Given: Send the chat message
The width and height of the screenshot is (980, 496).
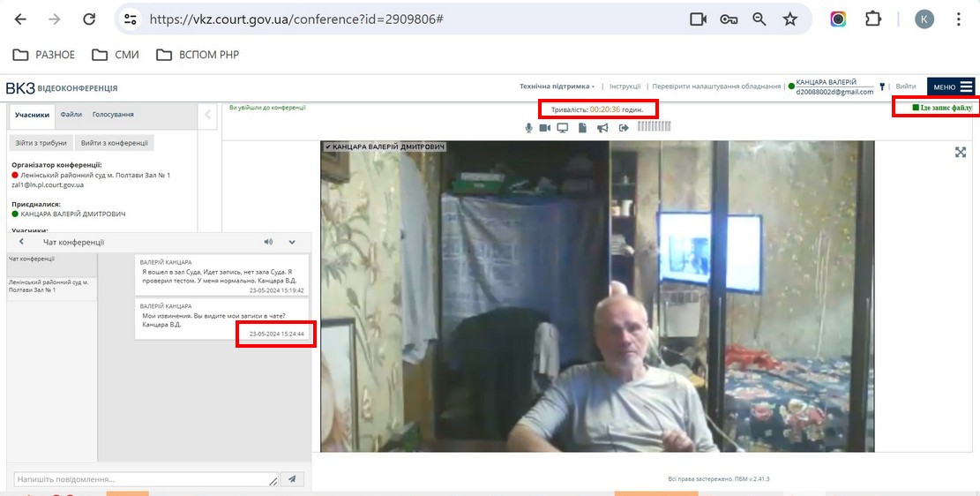Looking at the screenshot, I should [x=292, y=479].
